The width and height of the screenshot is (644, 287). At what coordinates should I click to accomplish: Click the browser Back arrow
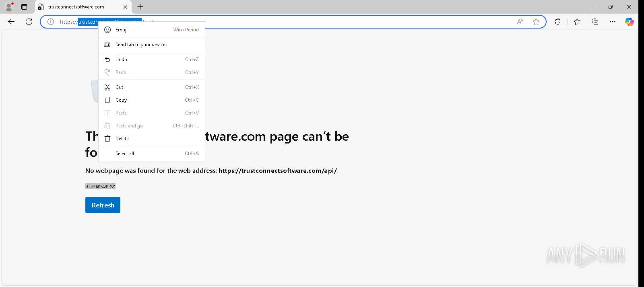(11, 22)
